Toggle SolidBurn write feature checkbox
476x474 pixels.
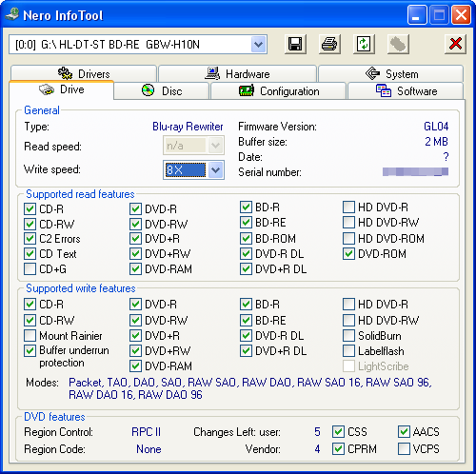[x=348, y=336]
